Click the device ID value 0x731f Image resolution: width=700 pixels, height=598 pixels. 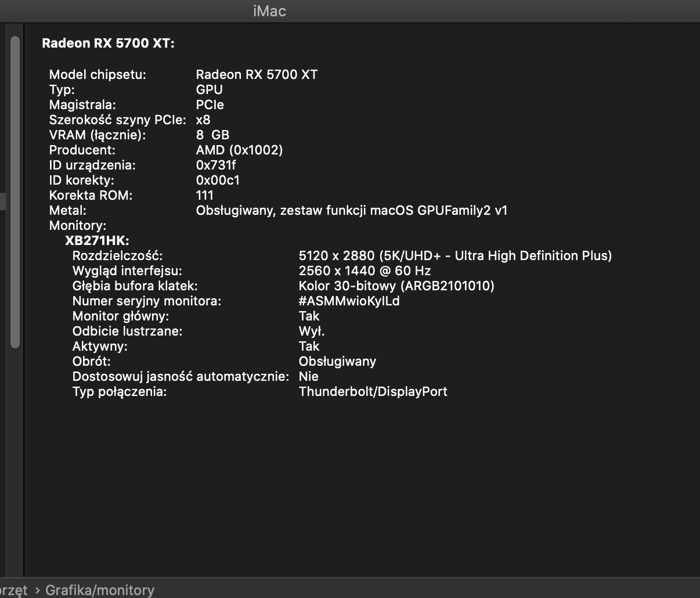[x=216, y=165]
